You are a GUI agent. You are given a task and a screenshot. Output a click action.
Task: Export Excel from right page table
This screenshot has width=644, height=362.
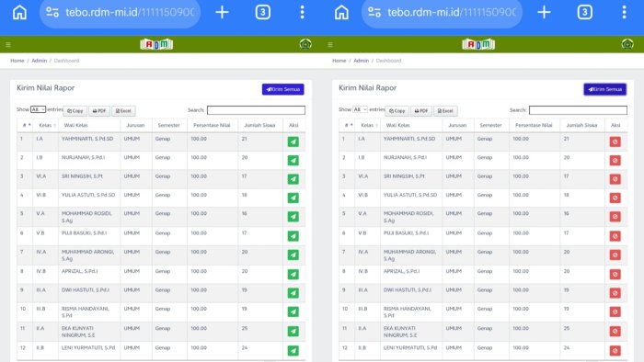point(445,110)
